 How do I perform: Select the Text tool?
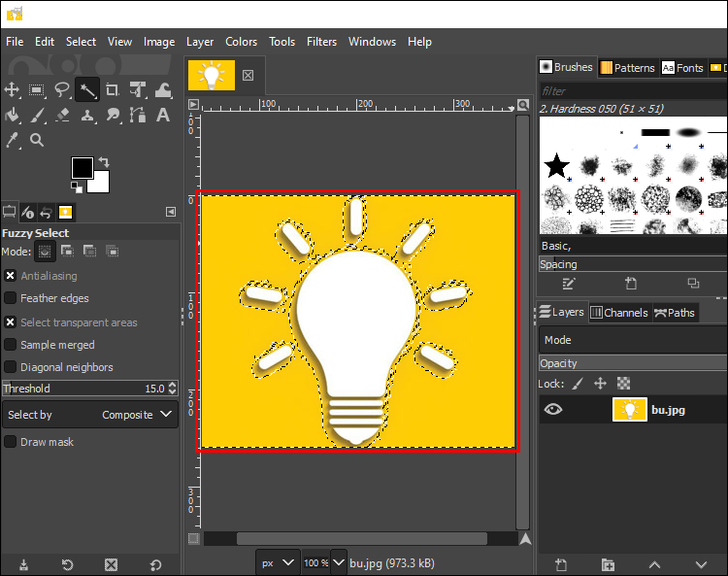[x=162, y=115]
